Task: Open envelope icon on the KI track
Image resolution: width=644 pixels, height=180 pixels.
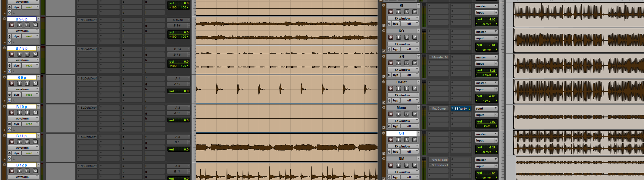Action: [384, 26]
